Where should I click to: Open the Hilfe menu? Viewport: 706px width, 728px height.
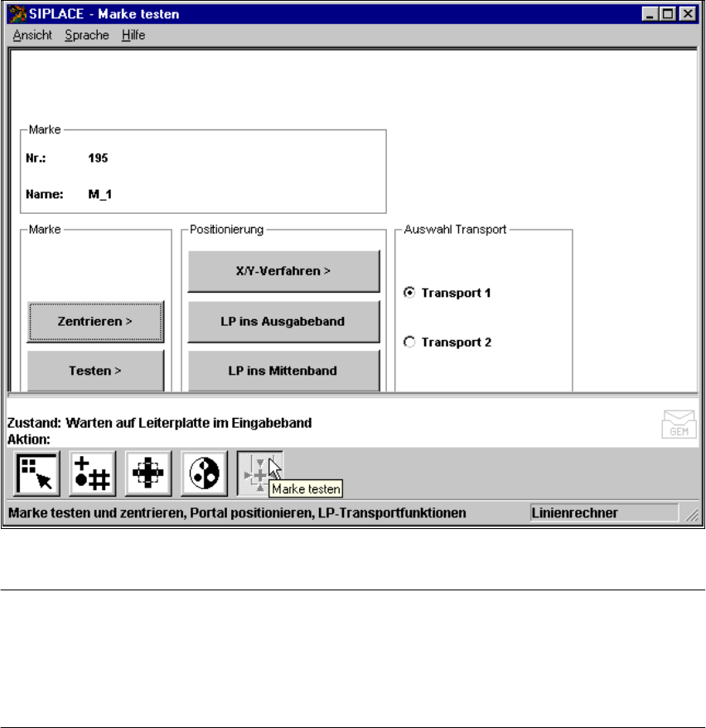(x=133, y=36)
